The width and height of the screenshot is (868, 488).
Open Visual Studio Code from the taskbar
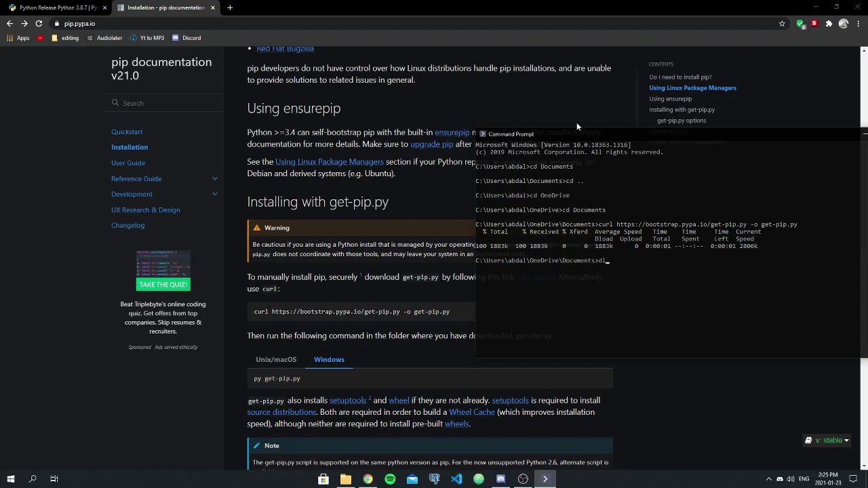point(456,479)
